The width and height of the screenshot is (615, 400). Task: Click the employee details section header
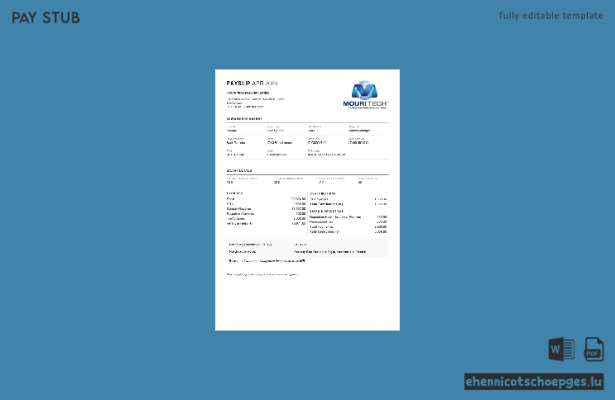point(244,118)
